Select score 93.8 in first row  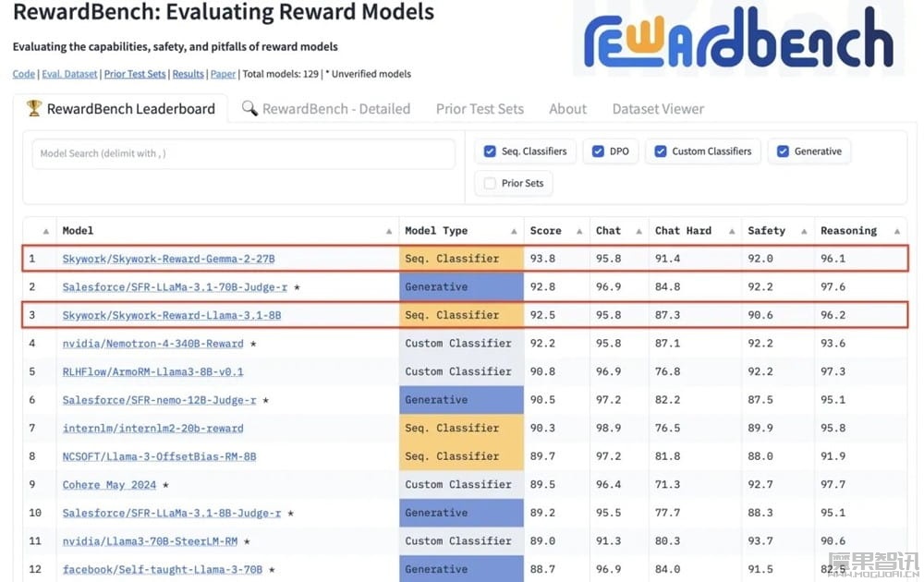click(542, 259)
